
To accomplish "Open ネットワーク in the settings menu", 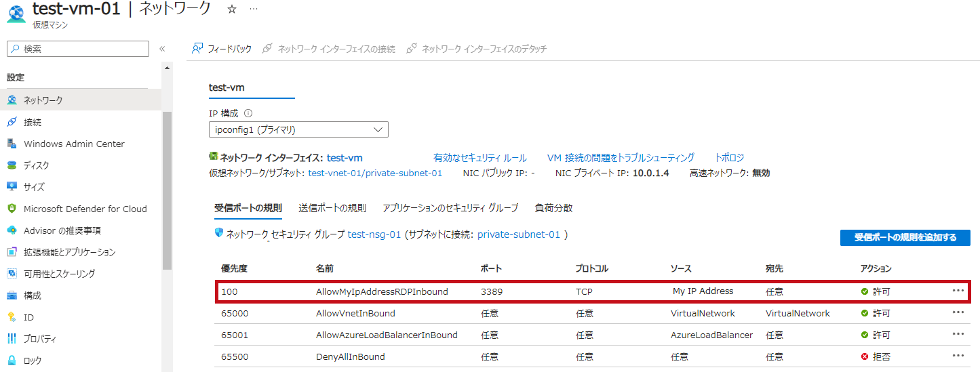I will (x=81, y=100).
